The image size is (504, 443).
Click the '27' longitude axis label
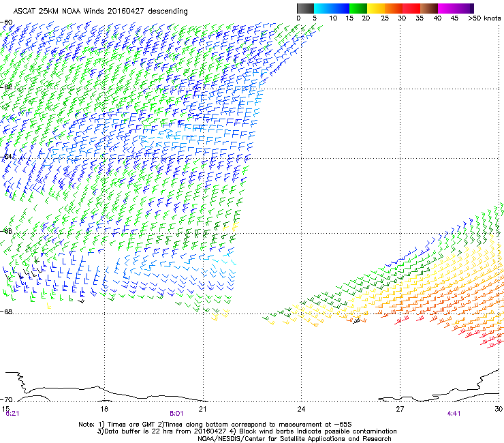point(400,408)
